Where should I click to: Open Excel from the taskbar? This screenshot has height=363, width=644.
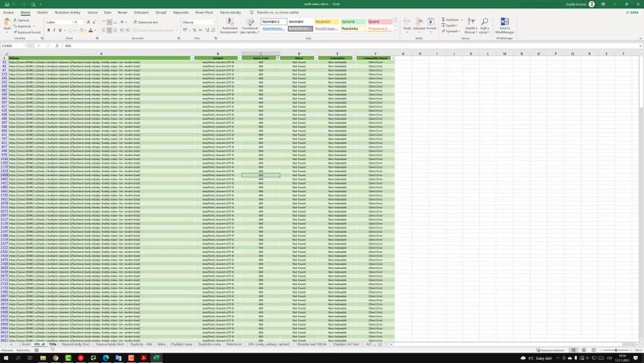(156, 358)
